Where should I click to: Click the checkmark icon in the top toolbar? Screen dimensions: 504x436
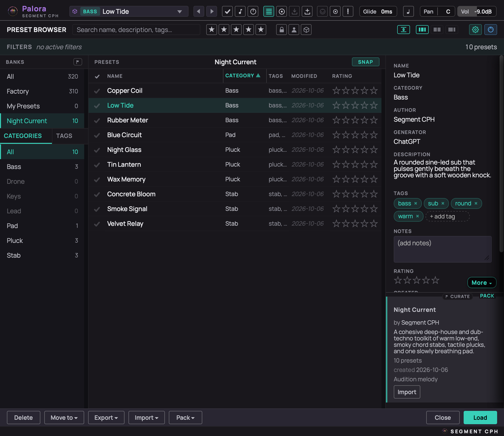coord(227,12)
